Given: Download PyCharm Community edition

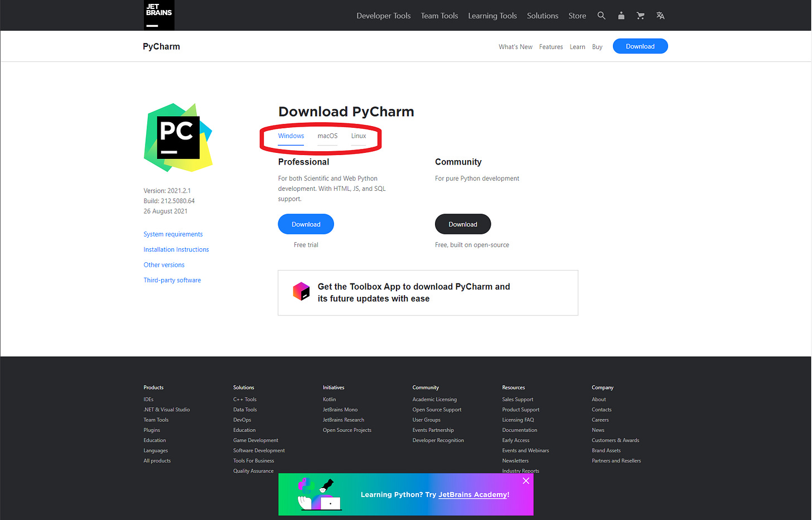Looking at the screenshot, I should 463,224.
